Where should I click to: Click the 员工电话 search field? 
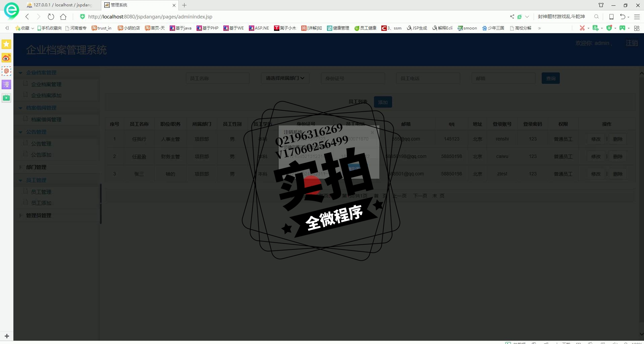(x=428, y=78)
